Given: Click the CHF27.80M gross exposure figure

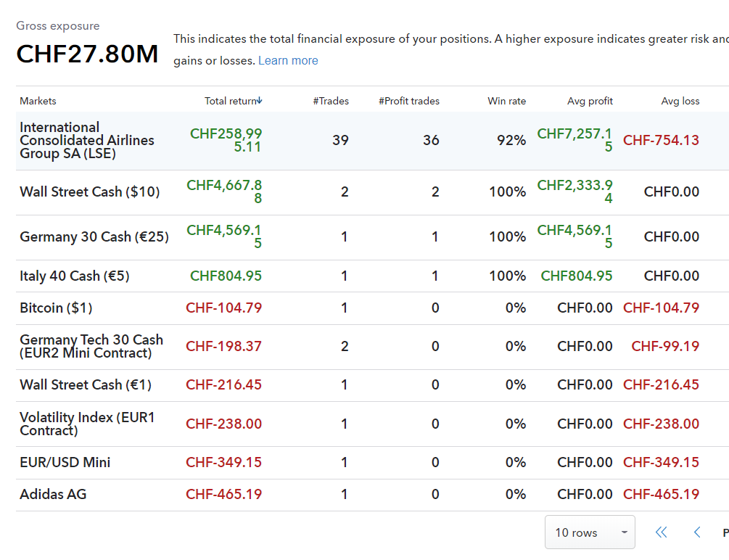Looking at the screenshot, I should coord(87,54).
